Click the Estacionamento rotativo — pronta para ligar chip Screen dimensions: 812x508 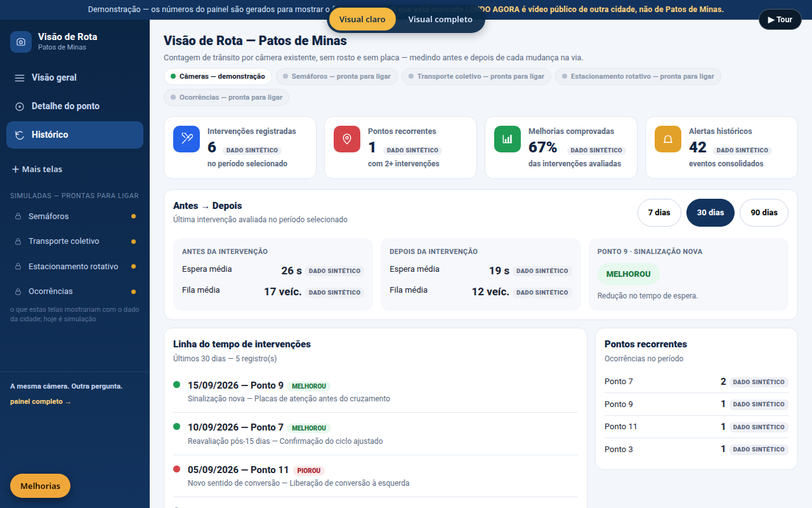[638, 76]
